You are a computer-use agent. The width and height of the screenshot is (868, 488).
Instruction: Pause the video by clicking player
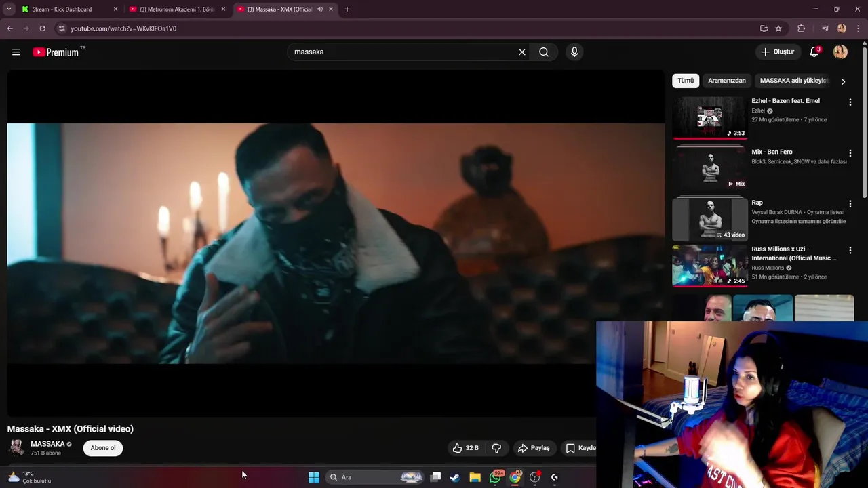click(336, 244)
